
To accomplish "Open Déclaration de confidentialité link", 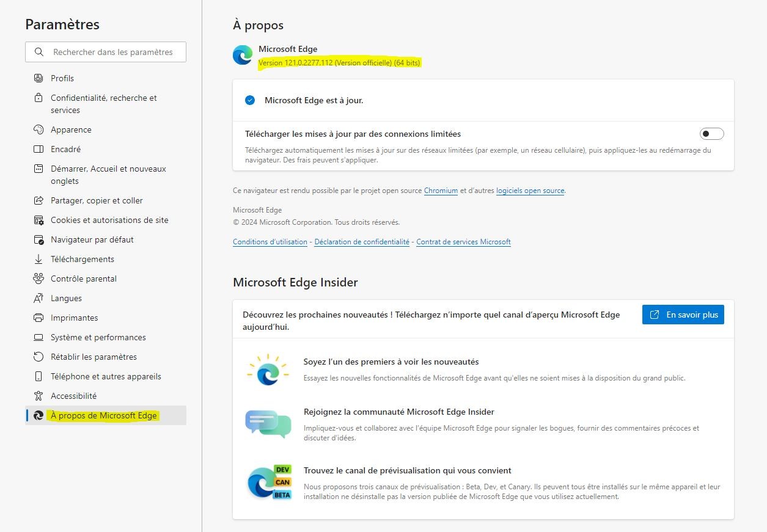I will click(362, 242).
